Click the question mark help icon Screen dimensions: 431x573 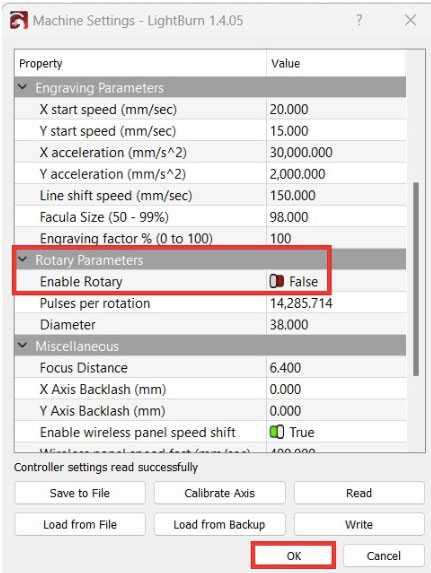pos(359,20)
